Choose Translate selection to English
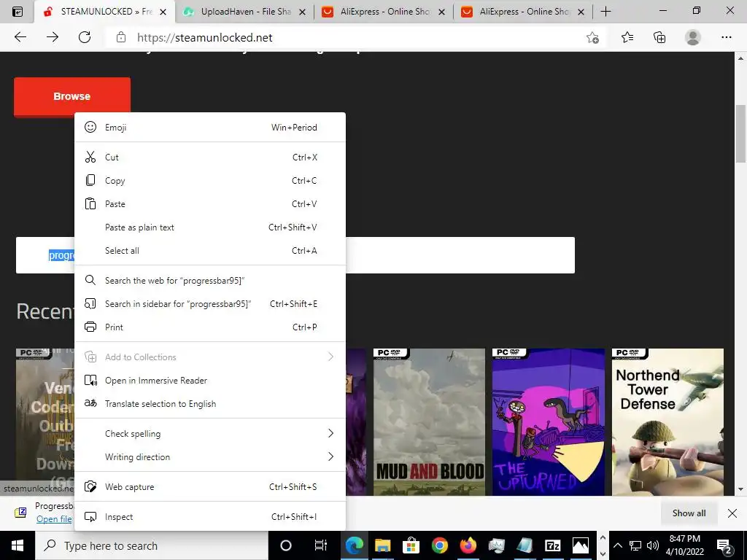The image size is (747, 560). pos(210,404)
